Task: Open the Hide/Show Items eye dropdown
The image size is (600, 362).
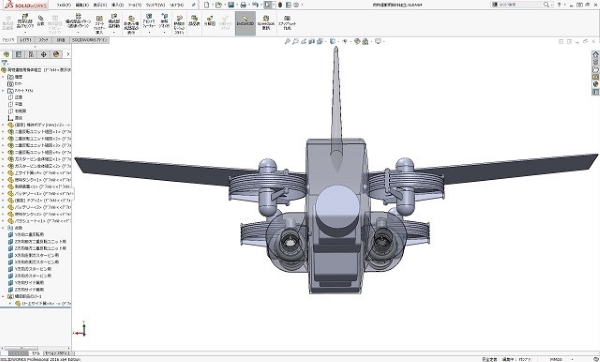Action: click(345, 41)
